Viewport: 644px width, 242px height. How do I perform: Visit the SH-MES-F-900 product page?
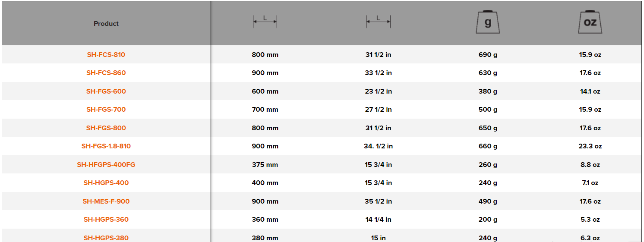(106, 201)
